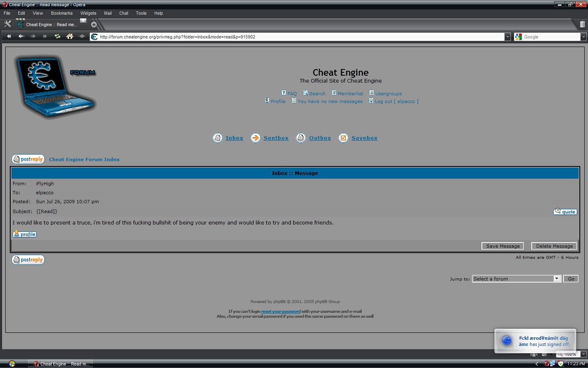Open the 'Select a forum' jump dropdown
Image resolution: width=588 pixels, height=368 pixels.
point(516,279)
